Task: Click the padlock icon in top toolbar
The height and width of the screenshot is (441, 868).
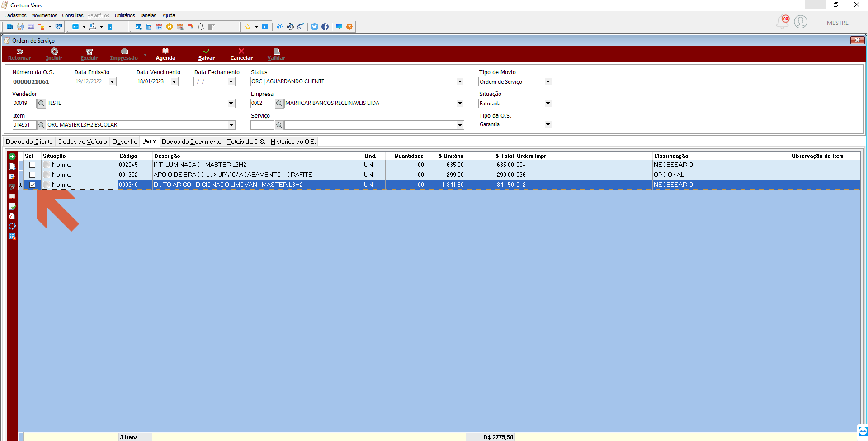Action: (x=170, y=27)
